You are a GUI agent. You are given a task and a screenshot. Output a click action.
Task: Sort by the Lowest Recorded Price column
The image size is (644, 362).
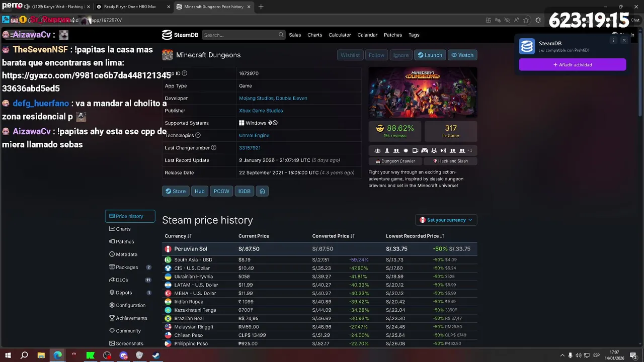pyautogui.click(x=415, y=236)
